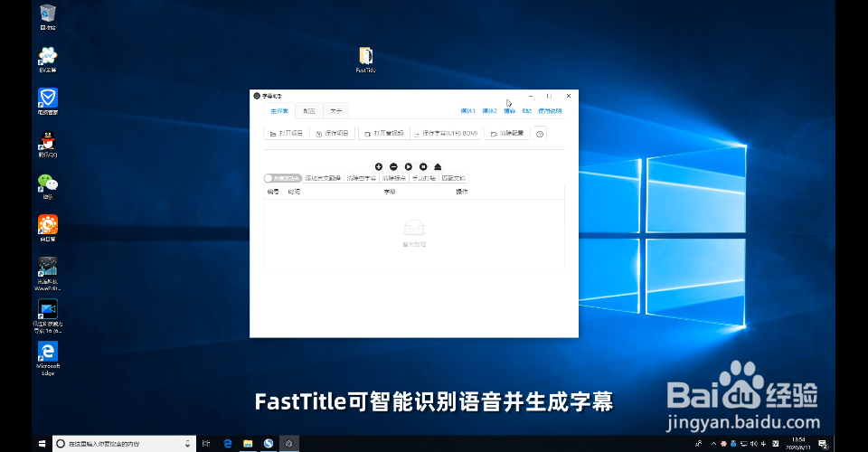The width and height of the screenshot is (868, 452).
Task: Open the orange video player desktop icon
Action: pos(48,229)
